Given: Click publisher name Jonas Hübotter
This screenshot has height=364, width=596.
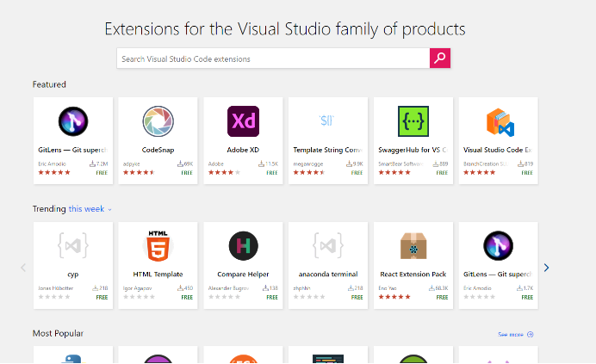Looking at the screenshot, I should pos(55,288).
